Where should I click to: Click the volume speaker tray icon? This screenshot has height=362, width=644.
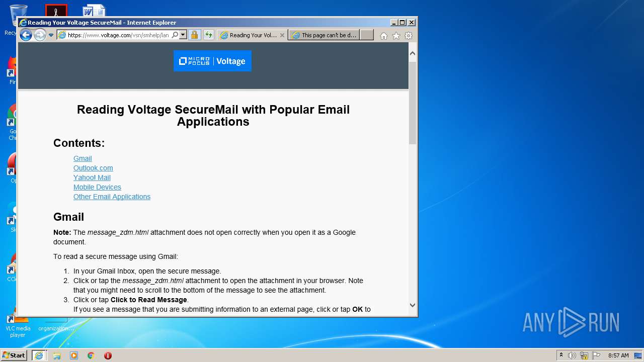(x=572, y=355)
